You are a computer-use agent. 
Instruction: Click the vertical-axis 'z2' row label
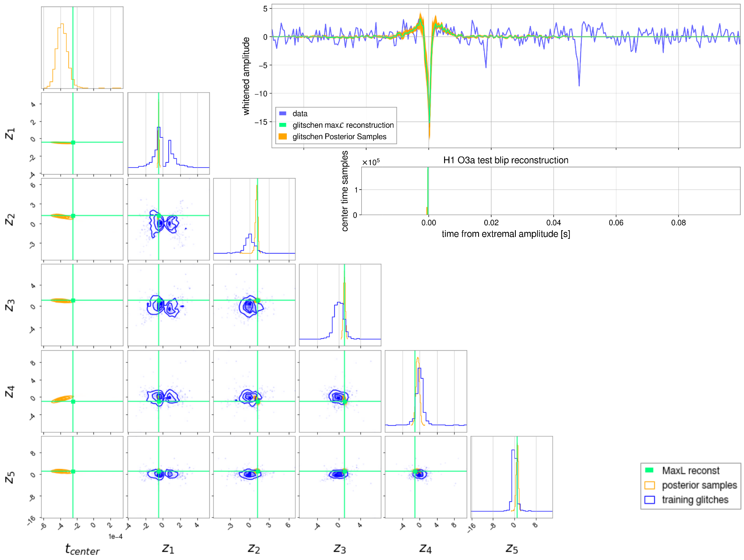pos(10,219)
